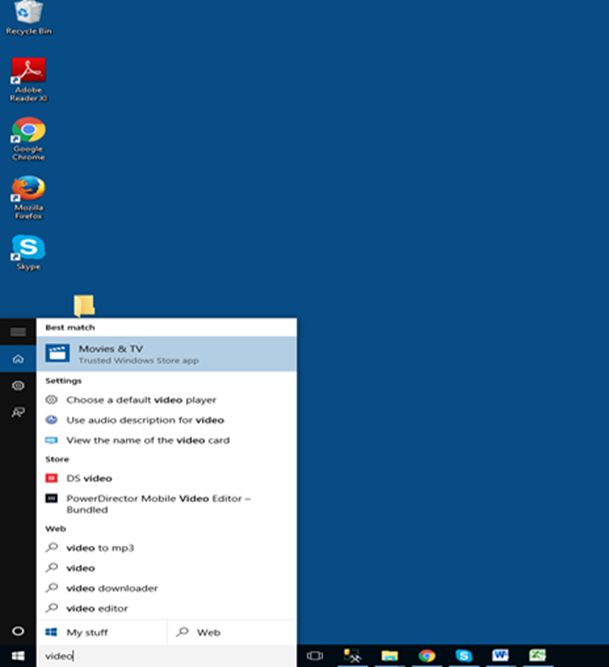
Task: Open the Skype desktop shortcut
Action: click(x=28, y=253)
